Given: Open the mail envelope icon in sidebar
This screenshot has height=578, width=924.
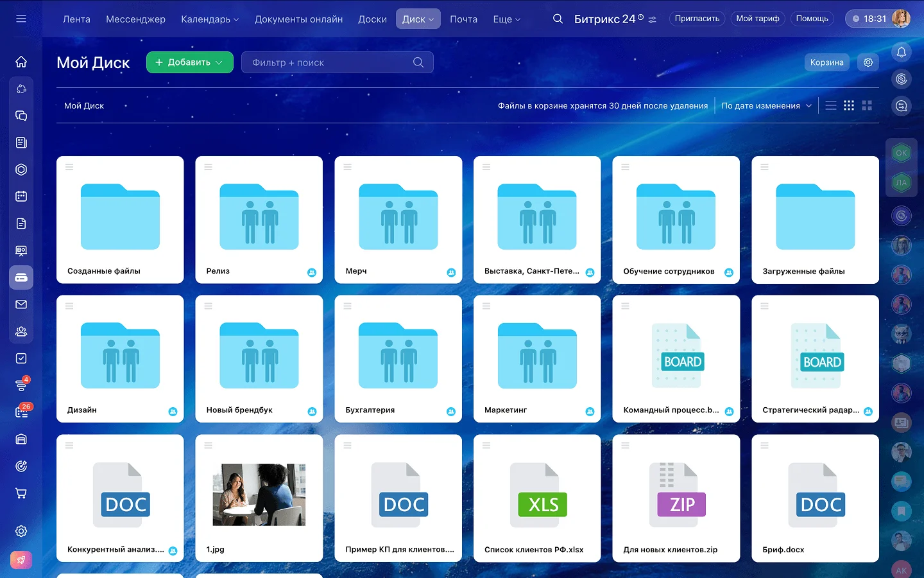Looking at the screenshot, I should pos(21,304).
